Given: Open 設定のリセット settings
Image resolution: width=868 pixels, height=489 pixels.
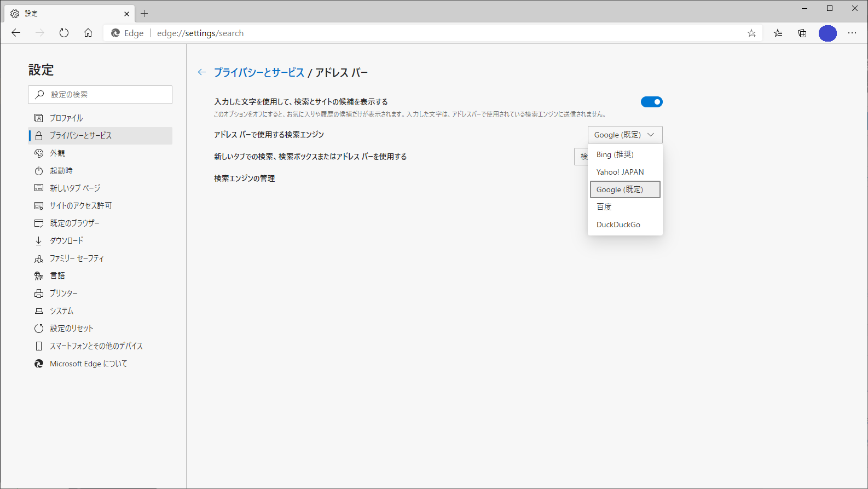Looking at the screenshot, I should pos(100,329).
